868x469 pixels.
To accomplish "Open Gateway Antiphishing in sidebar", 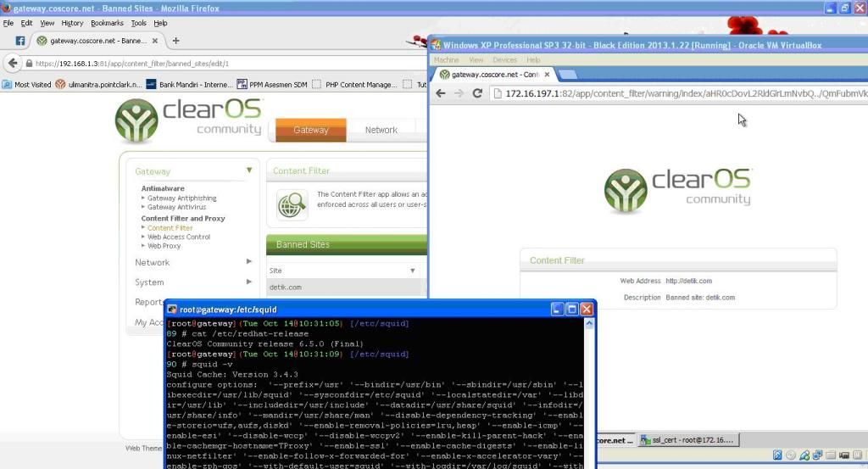I will tap(181, 198).
